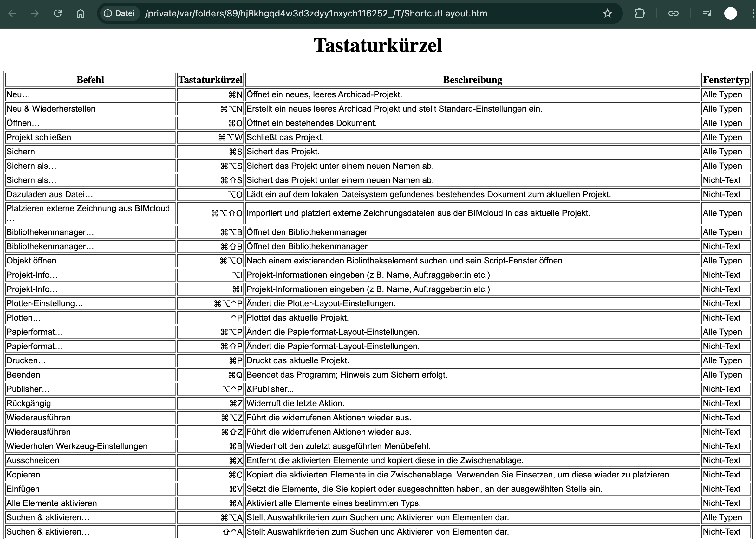Viewport: 756px width, 539px height.
Task: Click the ⌘⇧P shortcut cell
Action: click(x=211, y=347)
